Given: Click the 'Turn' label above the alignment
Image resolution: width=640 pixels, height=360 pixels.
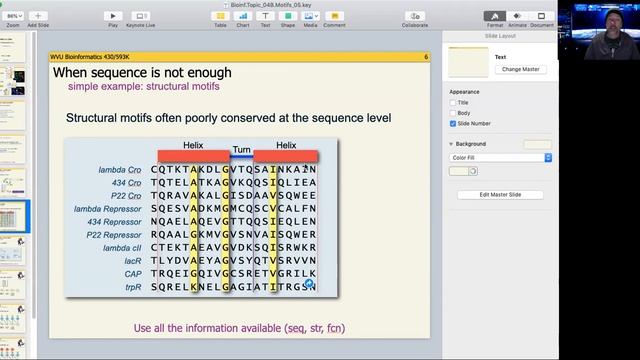Looking at the screenshot, I should [241, 150].
